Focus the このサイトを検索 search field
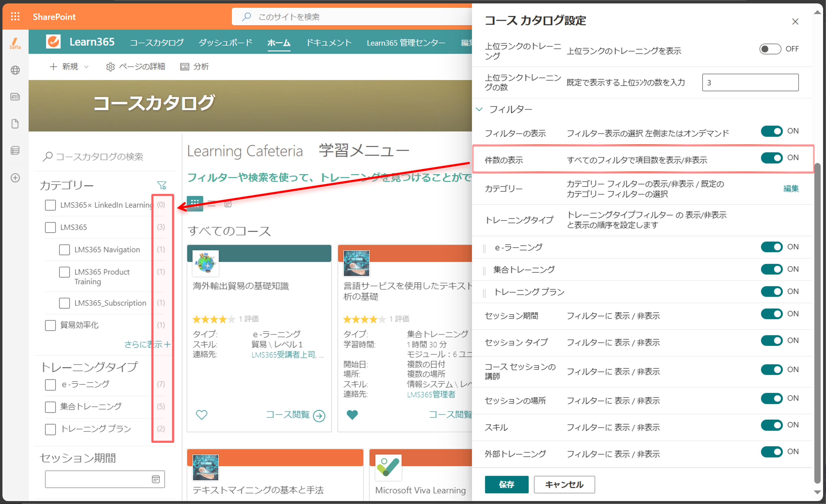 (x=352, y=17)
